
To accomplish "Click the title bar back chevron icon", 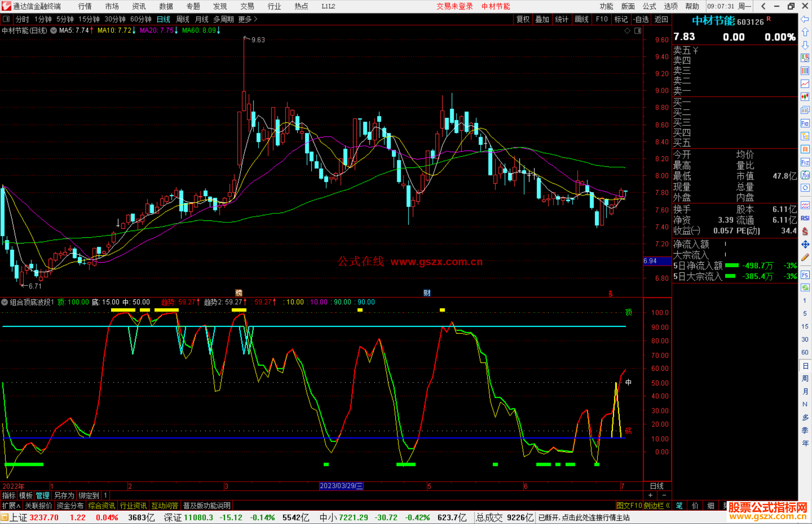I will [763, 6].
